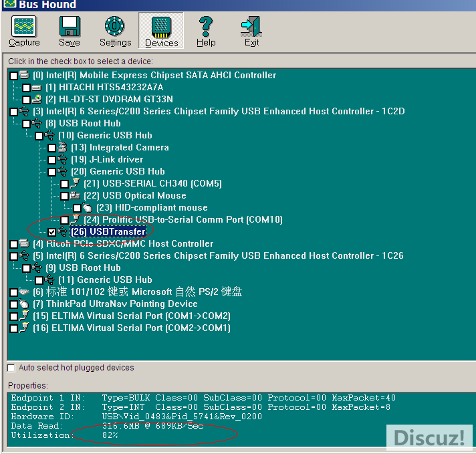
Task: Click USB icon of Host Controller 1C26
Action: (24, 255)
